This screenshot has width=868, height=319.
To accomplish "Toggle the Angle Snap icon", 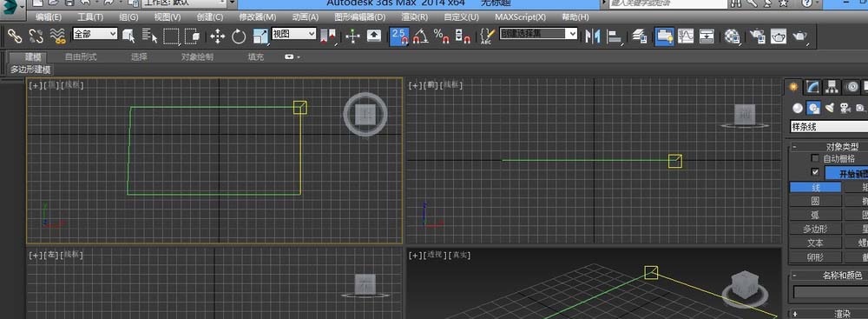I will pyautogui.click(x=421, y=37).
